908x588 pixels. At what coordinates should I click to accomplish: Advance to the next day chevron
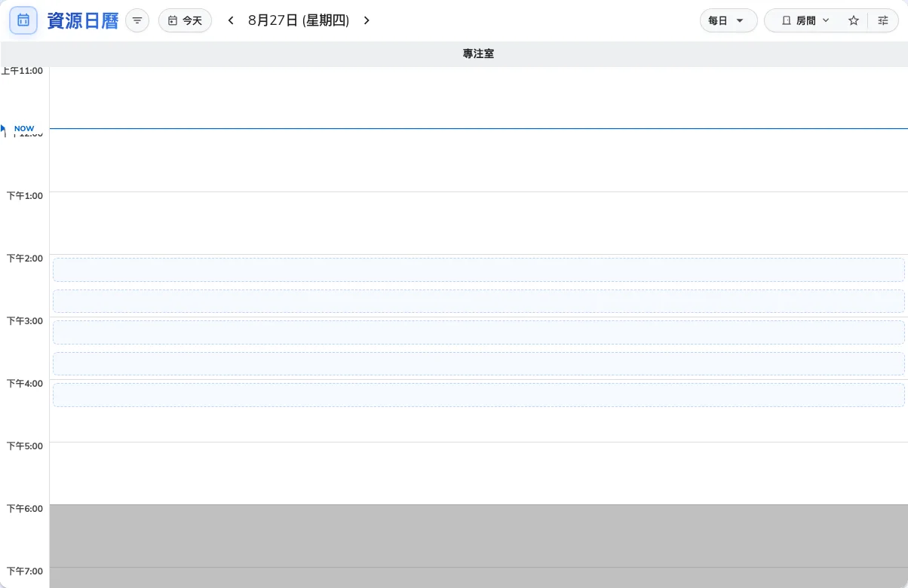[x=367, y=20]
